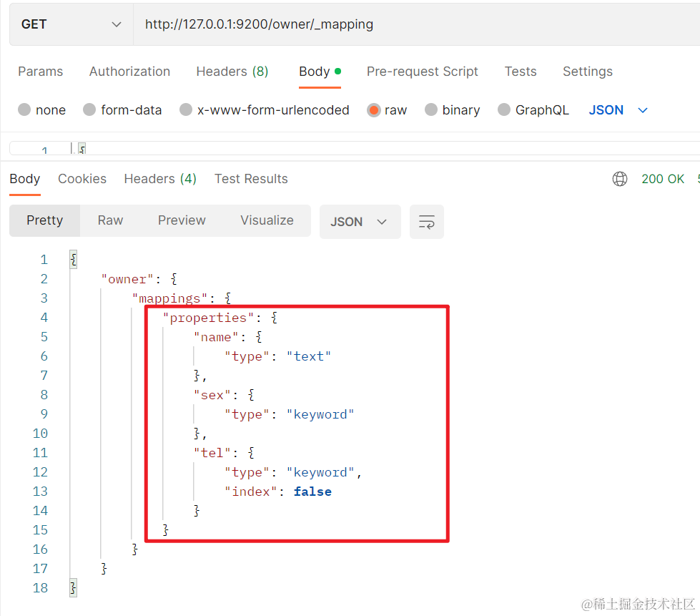Click the "keyword" value on line 9
This screenshot has width=700, height=616.
(x=320, y=414)
